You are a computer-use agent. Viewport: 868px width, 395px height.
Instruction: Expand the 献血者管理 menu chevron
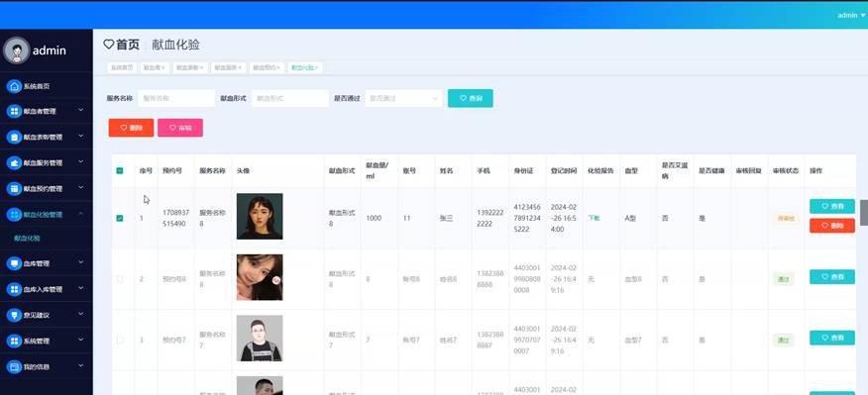[81, 111]
